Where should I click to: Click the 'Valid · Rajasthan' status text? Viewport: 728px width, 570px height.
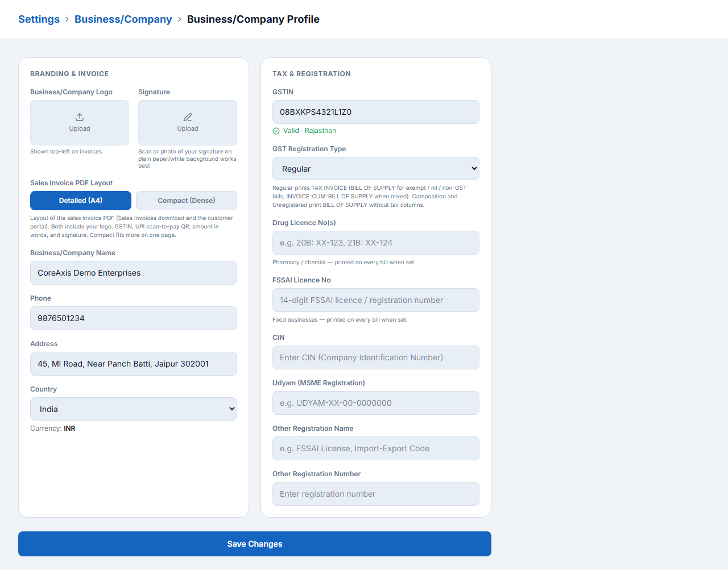(x=309, y=131)
